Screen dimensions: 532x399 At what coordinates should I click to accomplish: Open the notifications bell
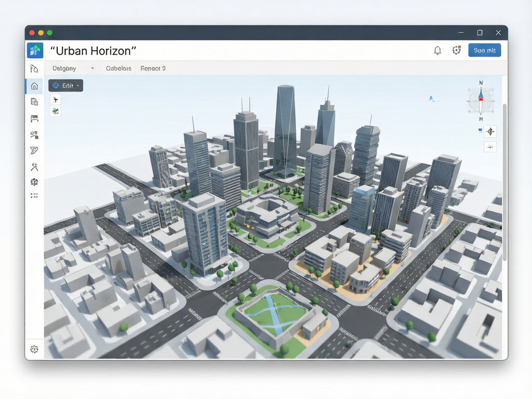click(x=437, y=50)
